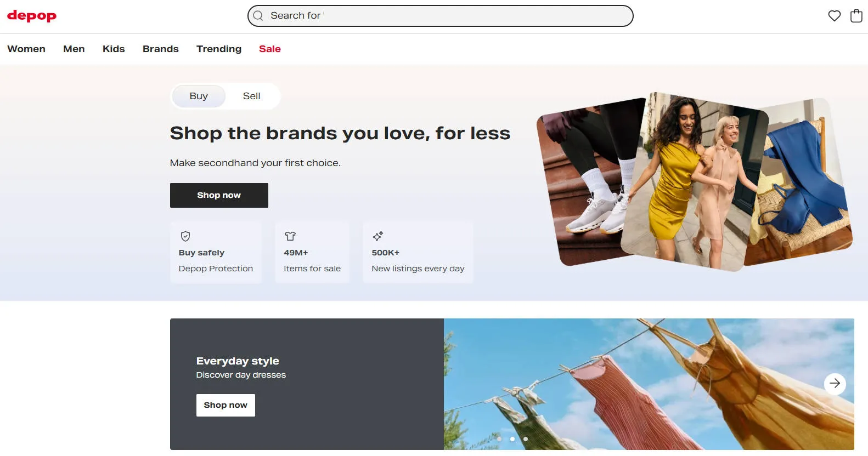Focus the Search for input field
Viewport: 868px width, 456px height.
[x=441, y=16]
